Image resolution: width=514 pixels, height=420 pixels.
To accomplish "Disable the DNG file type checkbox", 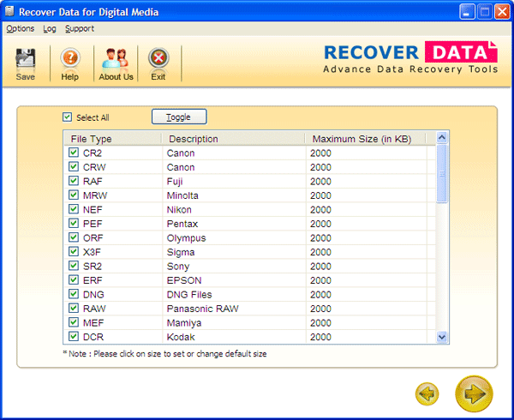I will [x=74, y=295].
